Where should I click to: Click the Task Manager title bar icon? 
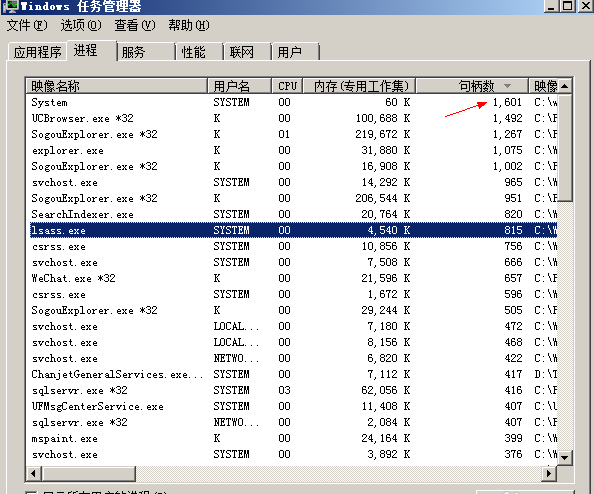pos(10,6)
